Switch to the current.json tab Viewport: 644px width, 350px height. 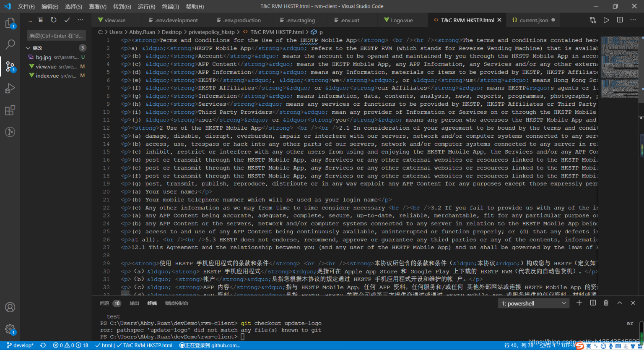tap(533, 20)
